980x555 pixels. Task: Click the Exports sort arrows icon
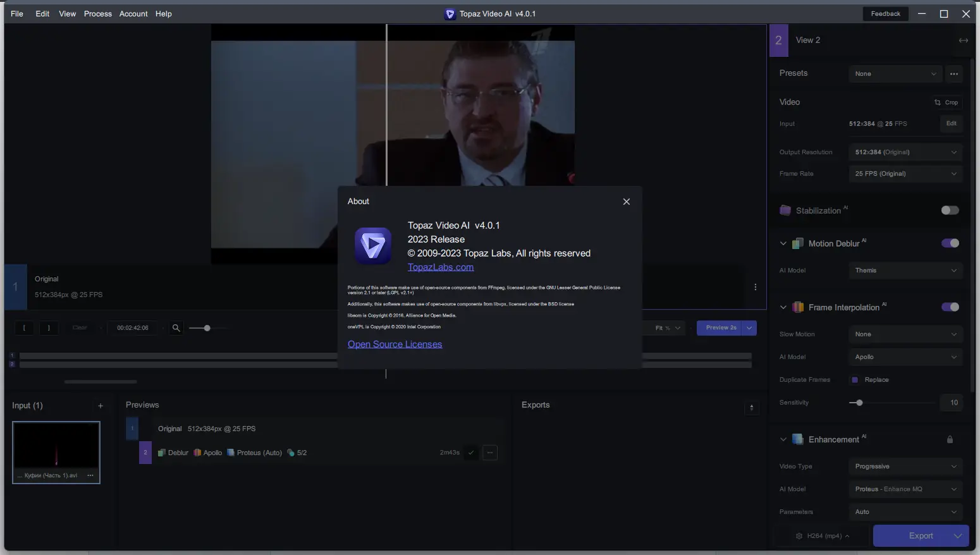click(751, 408)
